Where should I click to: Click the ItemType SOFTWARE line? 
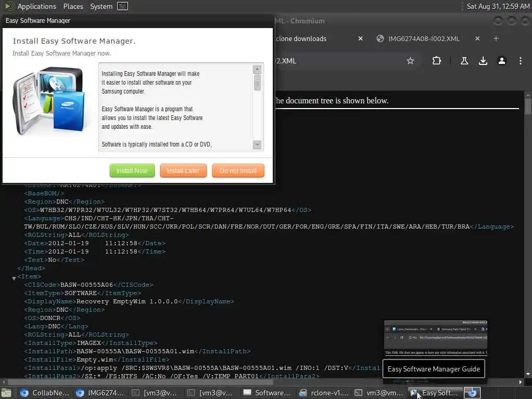[83, 293]
